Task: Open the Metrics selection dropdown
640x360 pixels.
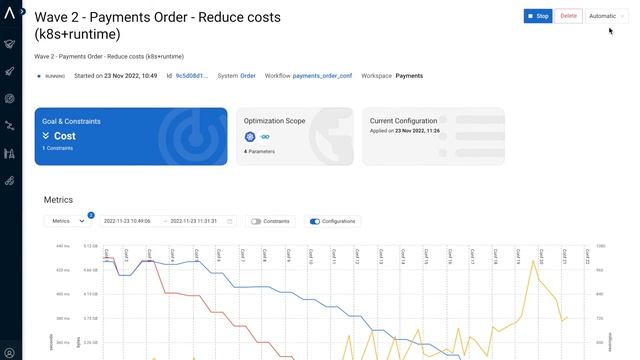Action: pos(68,221)
